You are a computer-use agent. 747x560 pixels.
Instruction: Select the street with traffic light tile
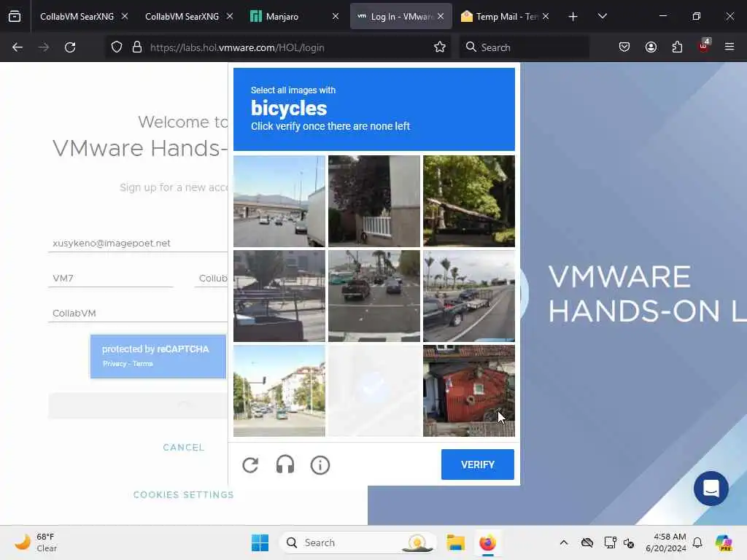279,391
